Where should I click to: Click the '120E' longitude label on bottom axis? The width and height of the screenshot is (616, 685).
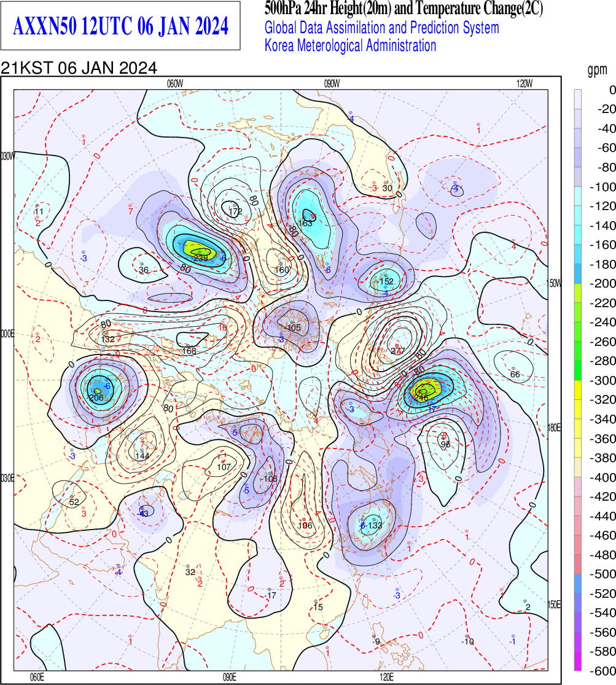pyautogui.click(x=386, y=677)
